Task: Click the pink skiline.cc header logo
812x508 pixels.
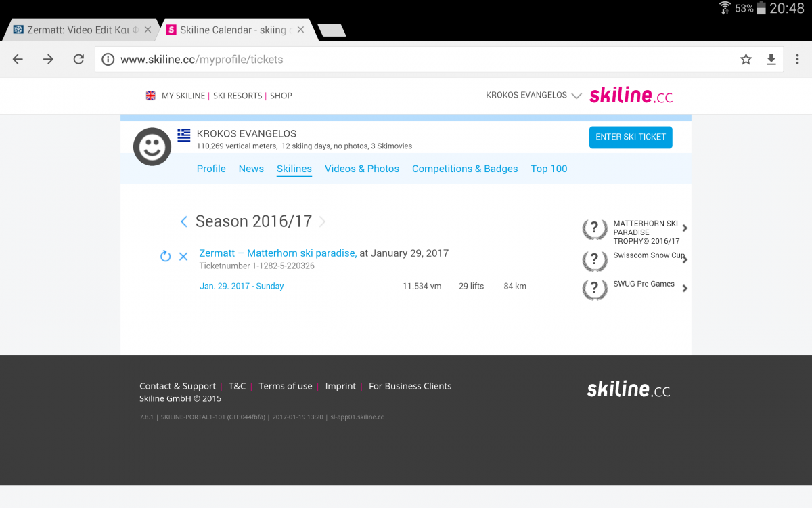Action: point(631,96)
